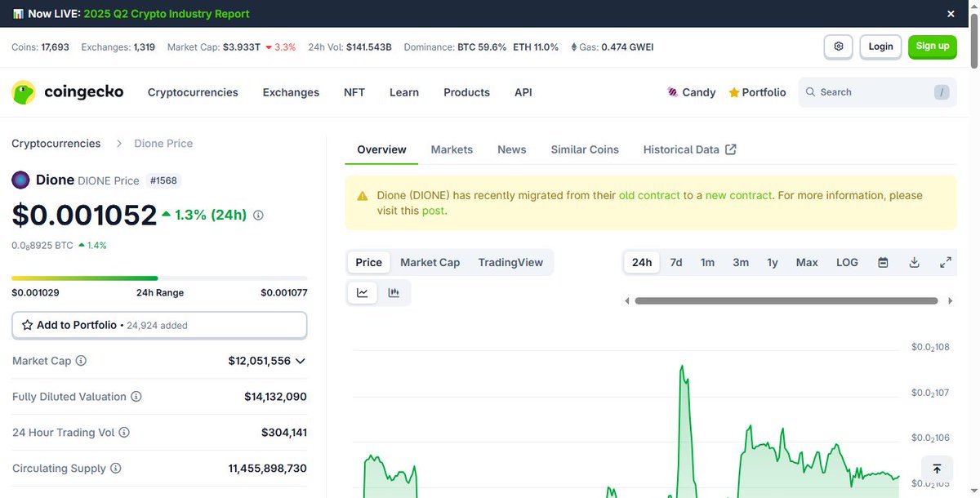Switch to the Markets tab
Viewport: 980px width, 498px height.
coord(452,149)
